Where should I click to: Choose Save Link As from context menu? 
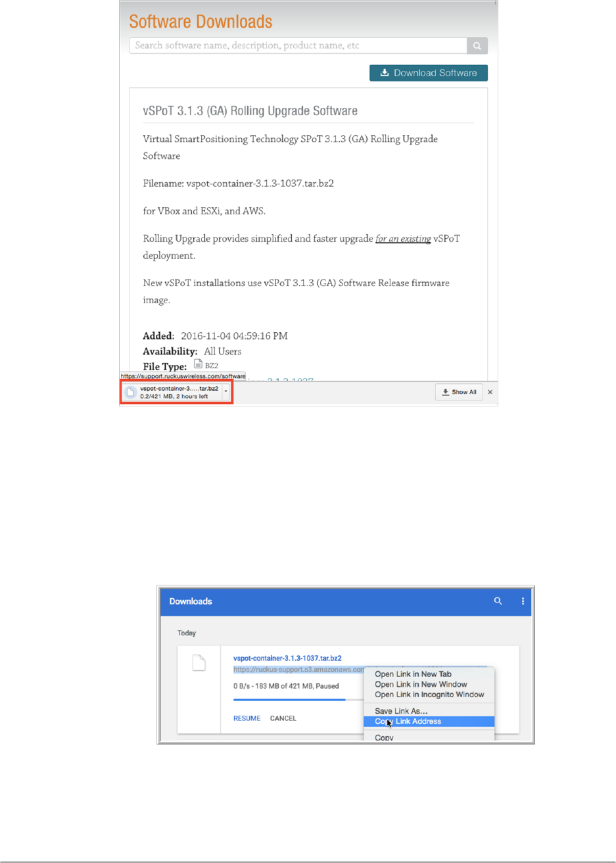click(x=428, y=711)
